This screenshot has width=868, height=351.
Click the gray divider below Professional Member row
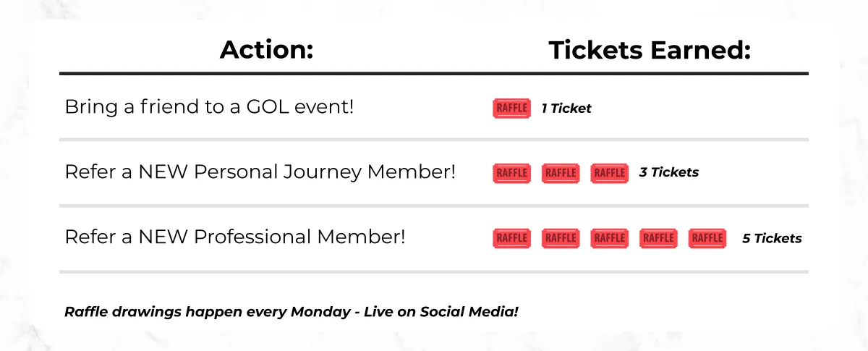click(434, 272)
